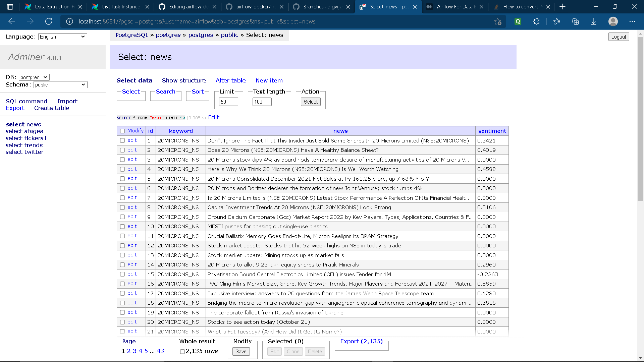This screenshot has height=362, width=644.
Task: Open the Schema dropdown
Action: tap(60, 84)
